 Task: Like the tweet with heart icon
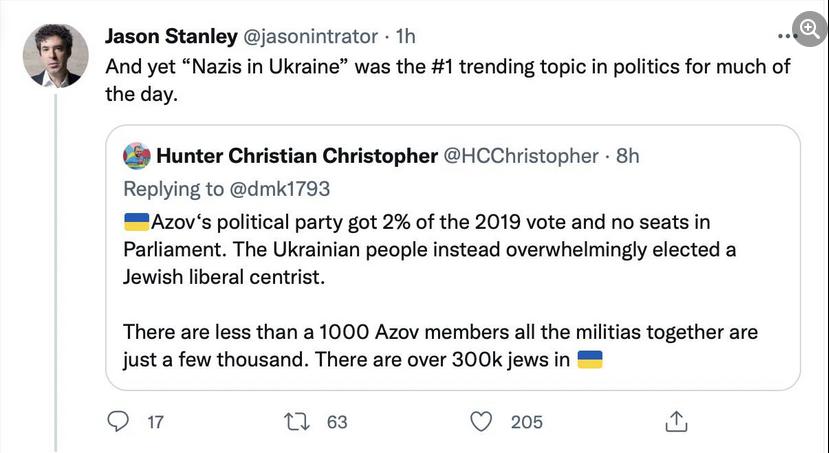click(481, 422)
